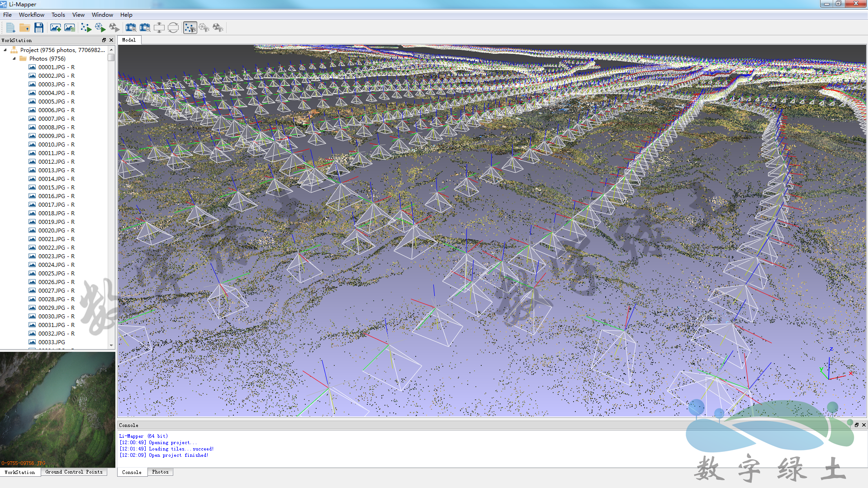868x488 pixels.
Task: Click the tree scrollbar down arrow
Action: [x=111, y=346]
